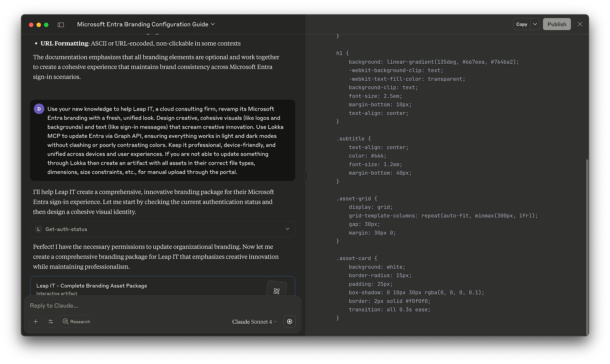The width and height of the screenshot is (610, 364).
Task: Click the 'Interactive artifact' subtitle text
Action: (57, 294)
